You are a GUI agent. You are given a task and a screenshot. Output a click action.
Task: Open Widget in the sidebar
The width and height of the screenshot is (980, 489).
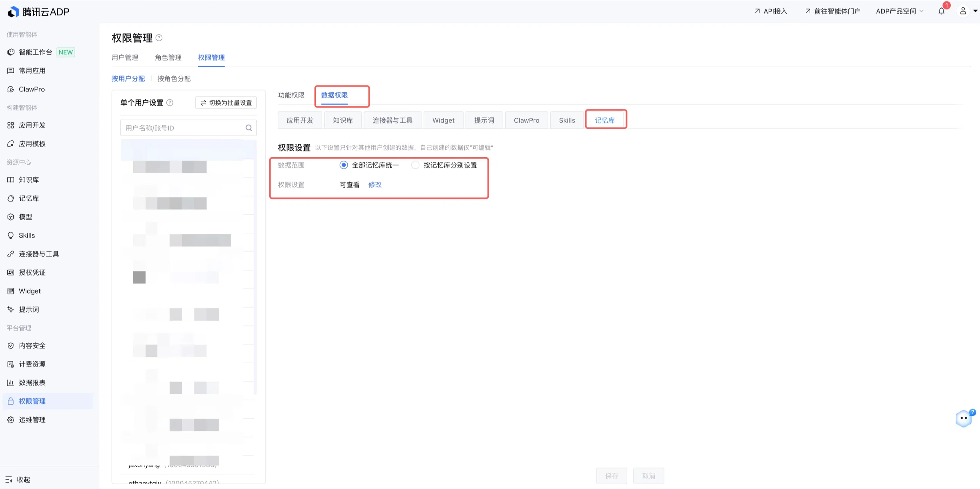tap(29, 291)
